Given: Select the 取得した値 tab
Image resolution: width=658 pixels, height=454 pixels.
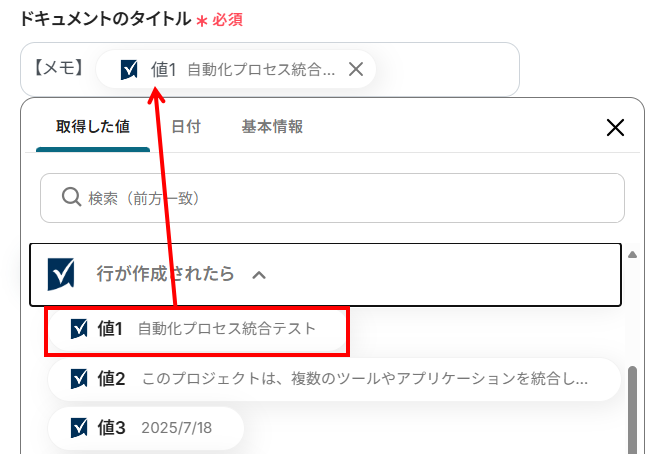Looking at the screenshot, I should 92,127.
